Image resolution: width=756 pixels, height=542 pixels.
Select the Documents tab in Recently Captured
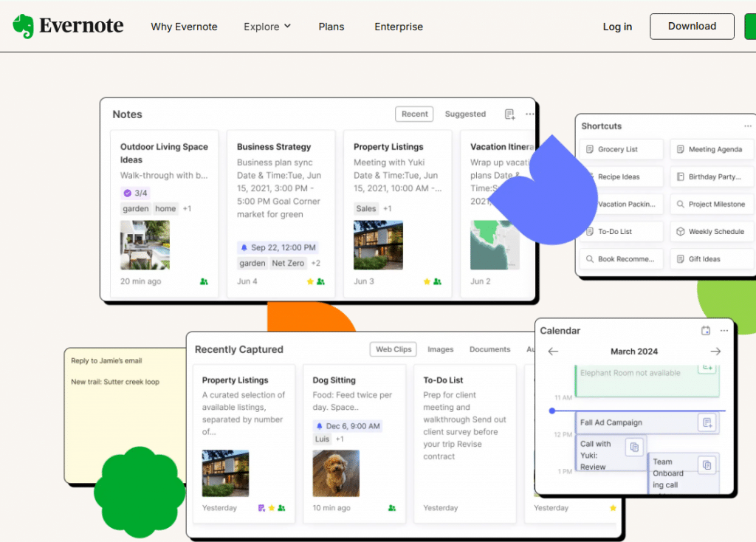[490, 349]
